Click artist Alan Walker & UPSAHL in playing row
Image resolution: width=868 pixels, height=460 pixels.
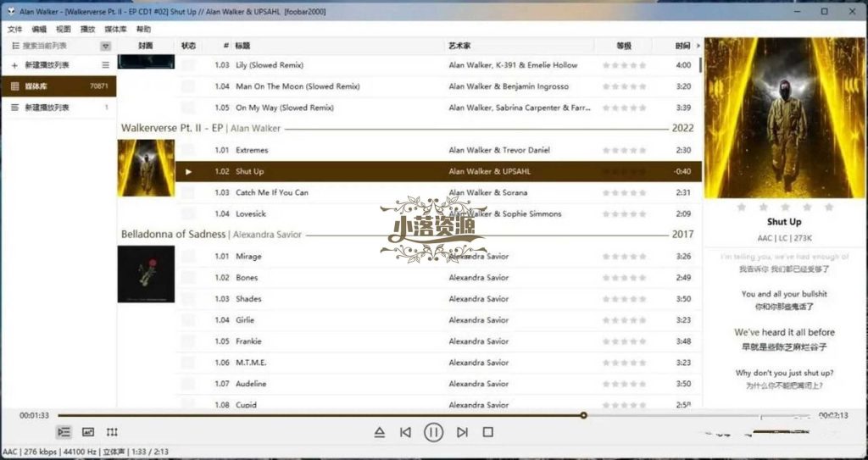coord(489,172)
